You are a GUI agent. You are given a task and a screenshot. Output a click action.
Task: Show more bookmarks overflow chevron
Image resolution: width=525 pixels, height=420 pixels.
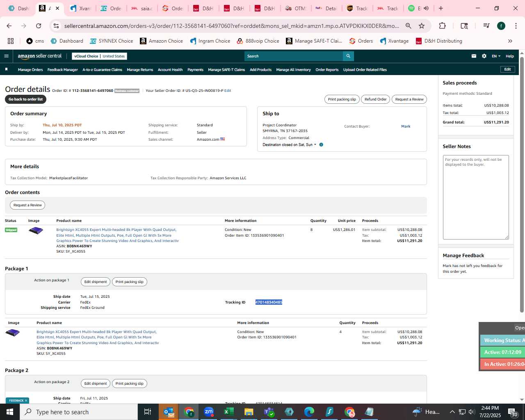[510, 41]
